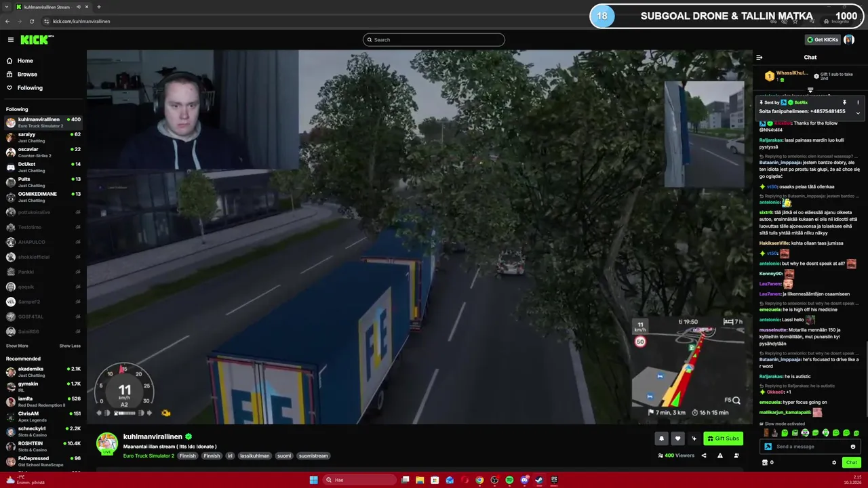Click the browser address bar URL
This screenshot has width=868, height=488.
[81, 21]
